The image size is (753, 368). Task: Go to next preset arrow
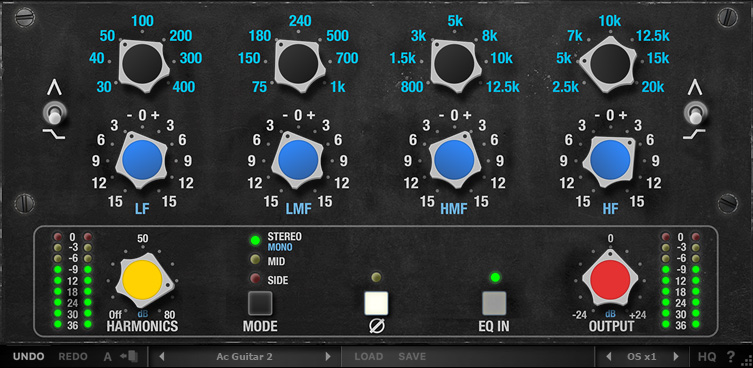tap(328, 356)
